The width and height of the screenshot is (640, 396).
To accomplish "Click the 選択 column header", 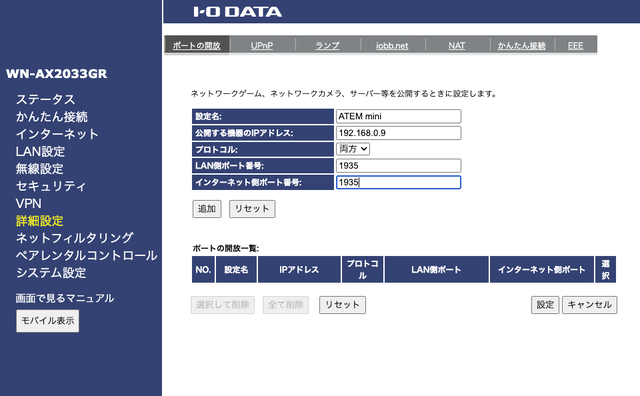I will pos(605,269).
